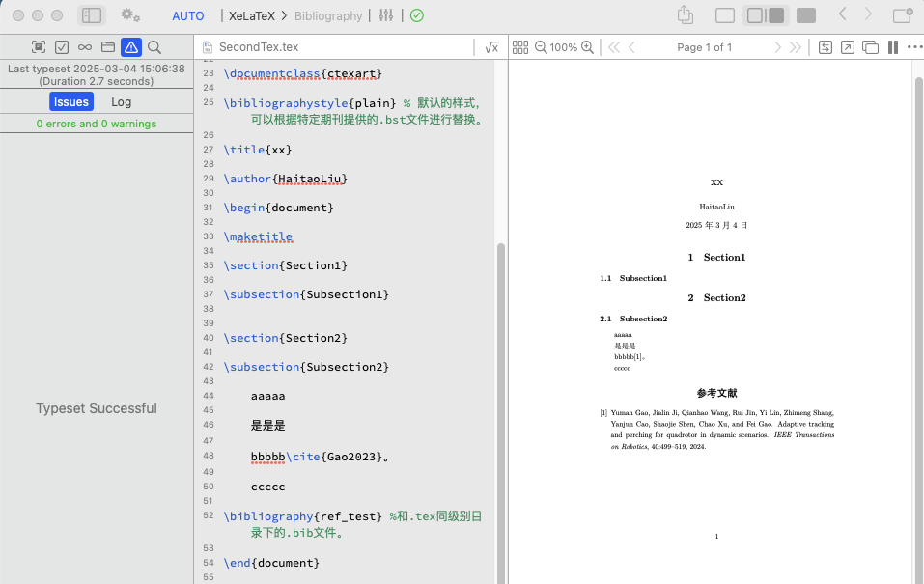924x584 pixels.
Task: Zoom out the PDF preview
Action: point(541,47)
